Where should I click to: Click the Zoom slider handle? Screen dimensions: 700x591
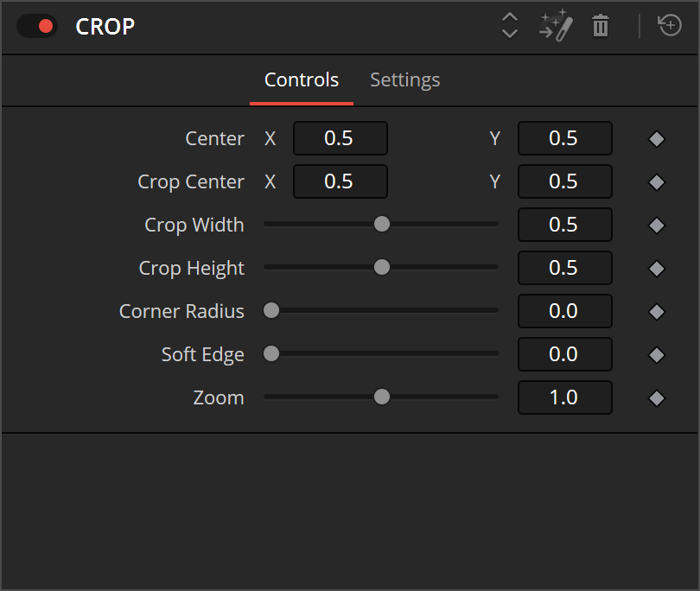tap(381, 397)
